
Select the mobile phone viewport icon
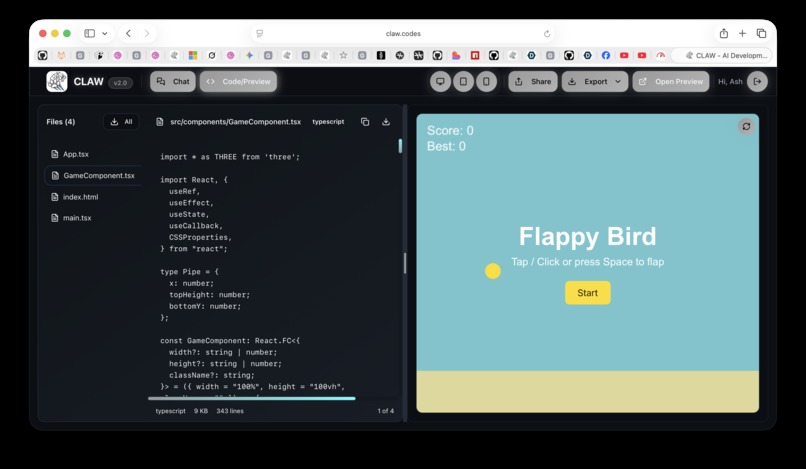486,81
